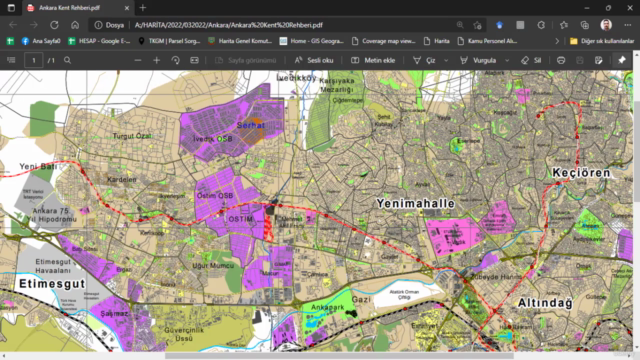Image resolution: width=640 pixels, height=360 pixels.
Task: Print the PDF document
Action: pos(561,60)
